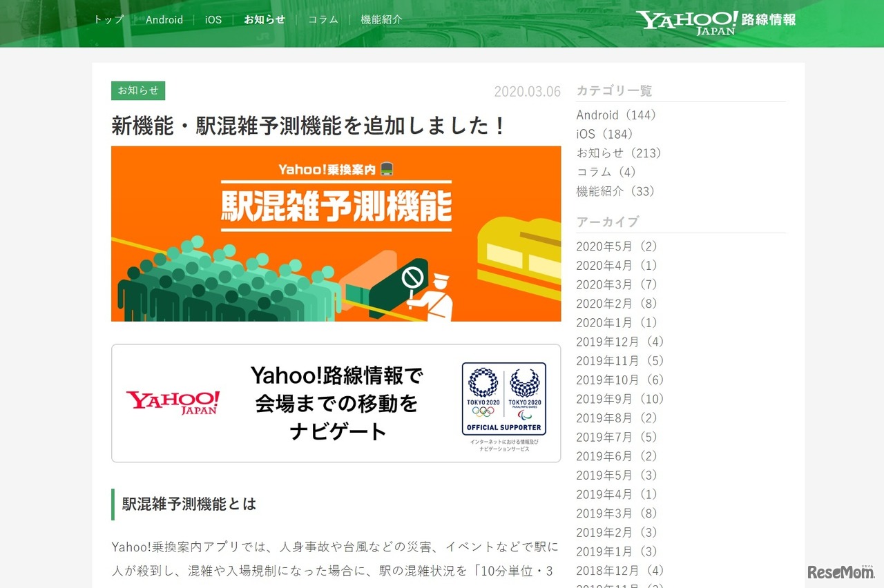
Task: Open the 2019年7月（5）archive
Action: 617,438
